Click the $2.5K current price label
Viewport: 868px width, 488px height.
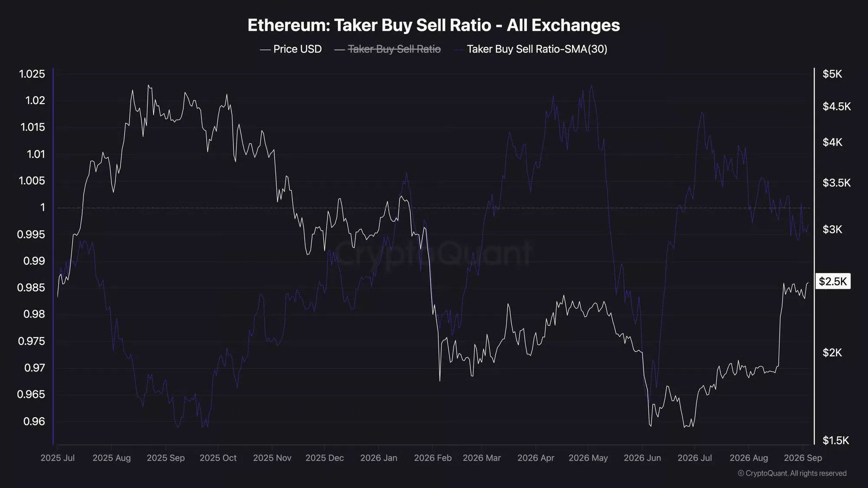833,282
